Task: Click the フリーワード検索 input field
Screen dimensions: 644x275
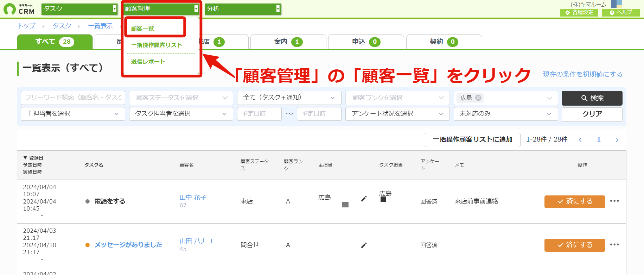Action: [73, 98]
